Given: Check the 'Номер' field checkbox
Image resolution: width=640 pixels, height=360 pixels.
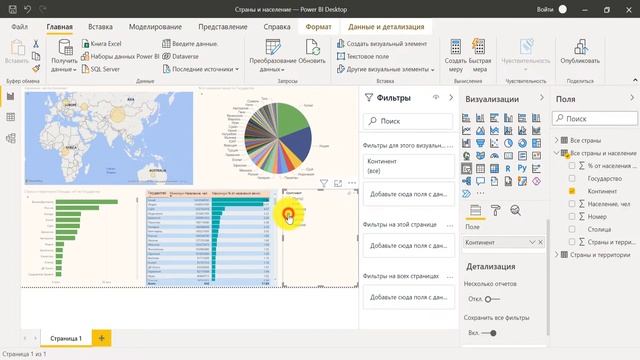Looking at the screenshot, I should [572, 216].
